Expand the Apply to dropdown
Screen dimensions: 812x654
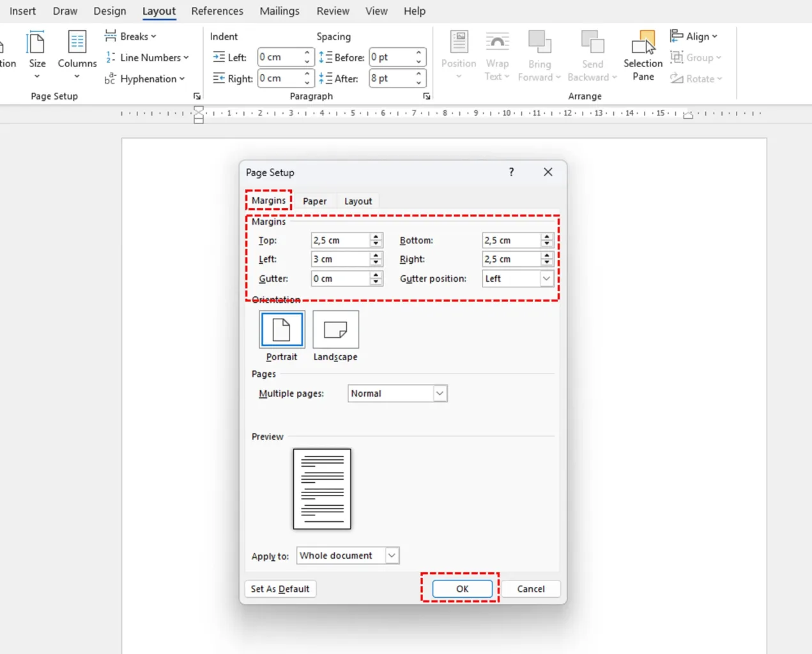tap(392, 556)
